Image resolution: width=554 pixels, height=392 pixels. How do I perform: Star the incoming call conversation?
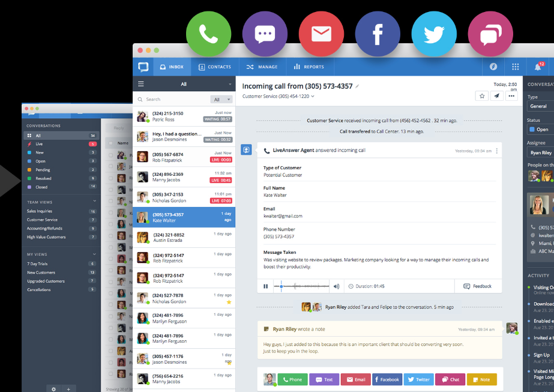point(481,95)
